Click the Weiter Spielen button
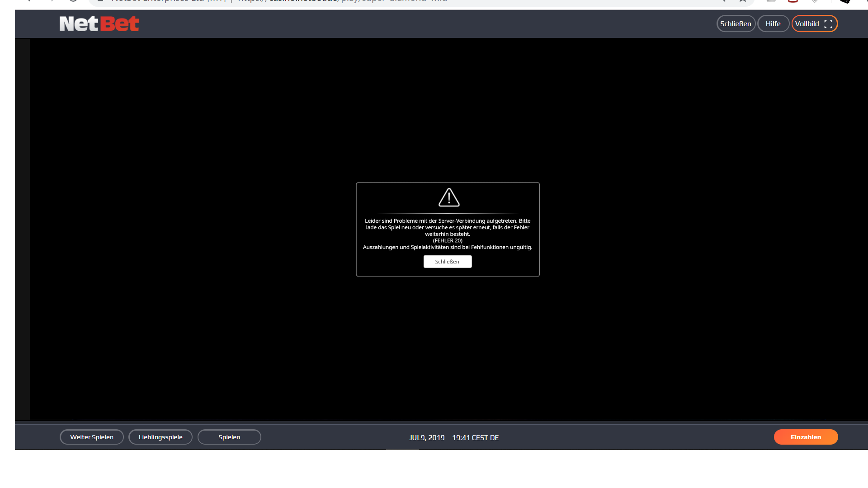The height and width of the screenshot is (488, 868). tap(92, 437)
